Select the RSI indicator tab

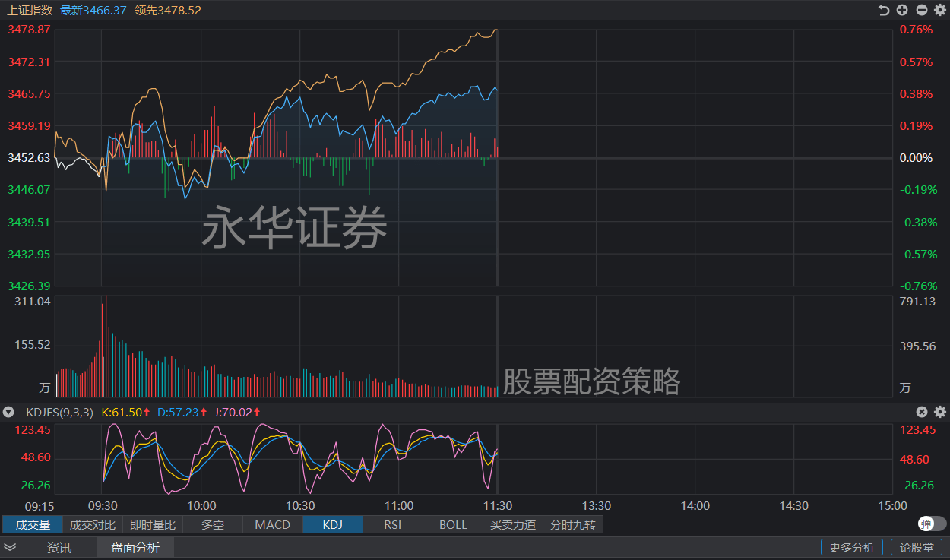click(393, 524)
